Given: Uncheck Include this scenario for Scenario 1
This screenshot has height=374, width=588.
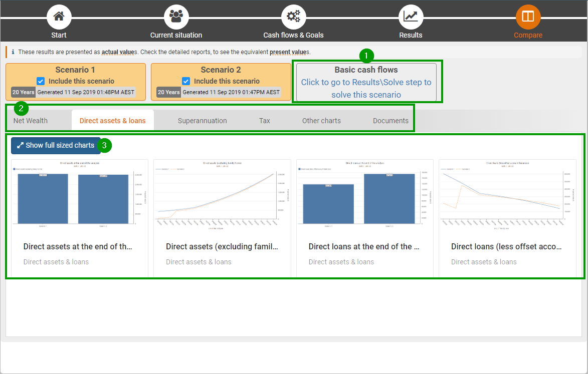Looking at the screenshot, I should tap(41, 81).
